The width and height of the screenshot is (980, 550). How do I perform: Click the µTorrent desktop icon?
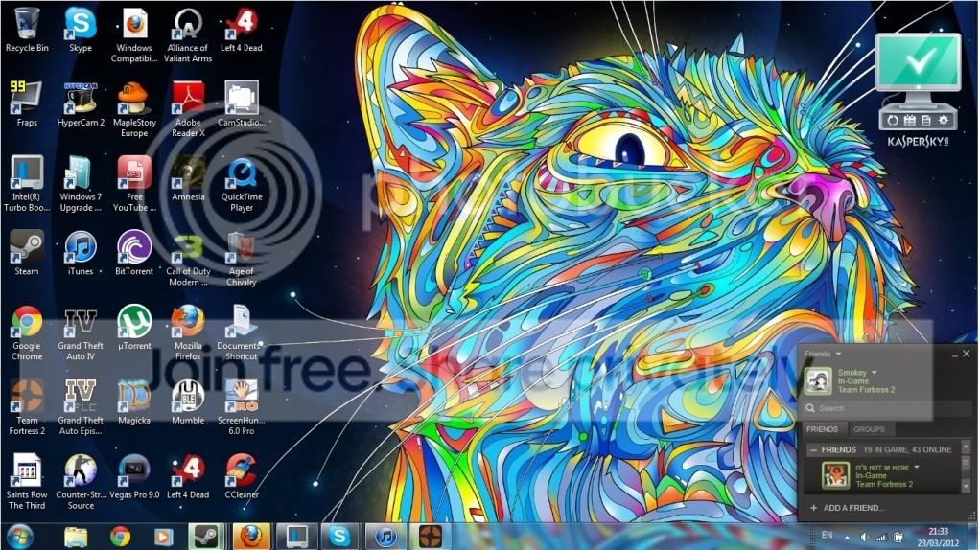click(x=134, y=327)
